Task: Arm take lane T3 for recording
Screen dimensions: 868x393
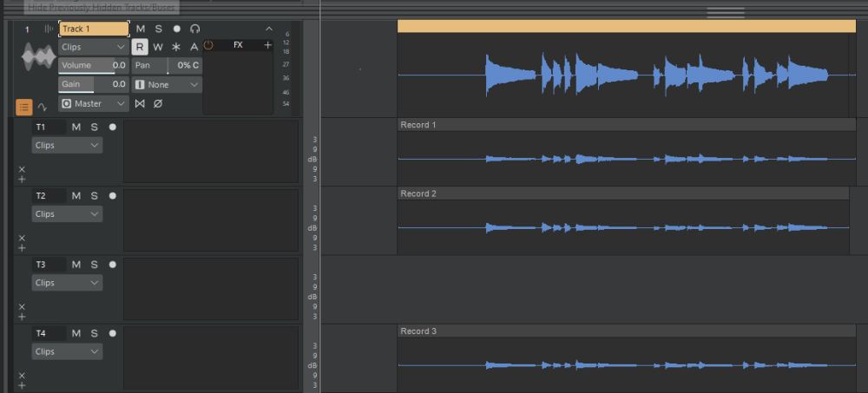Action: 113,265
